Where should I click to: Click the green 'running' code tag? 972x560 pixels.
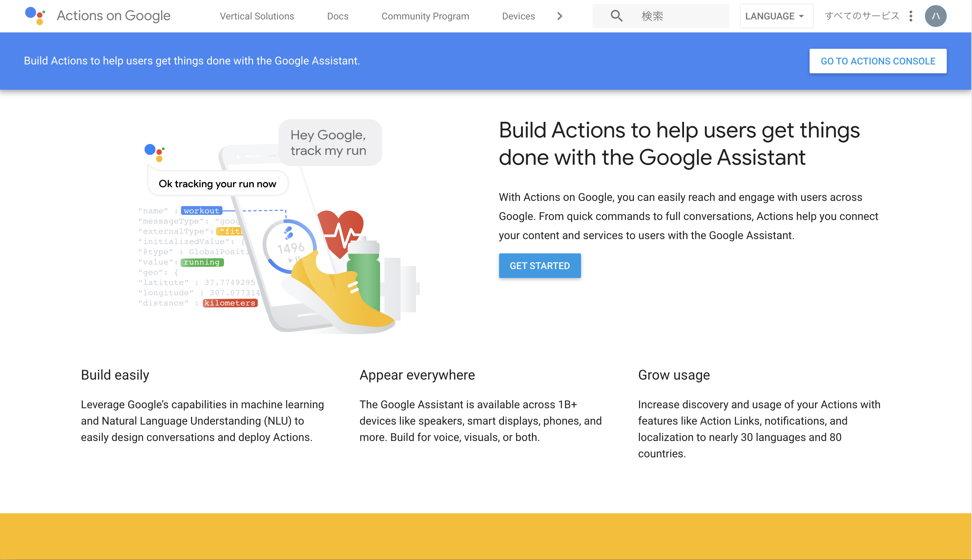202,262
